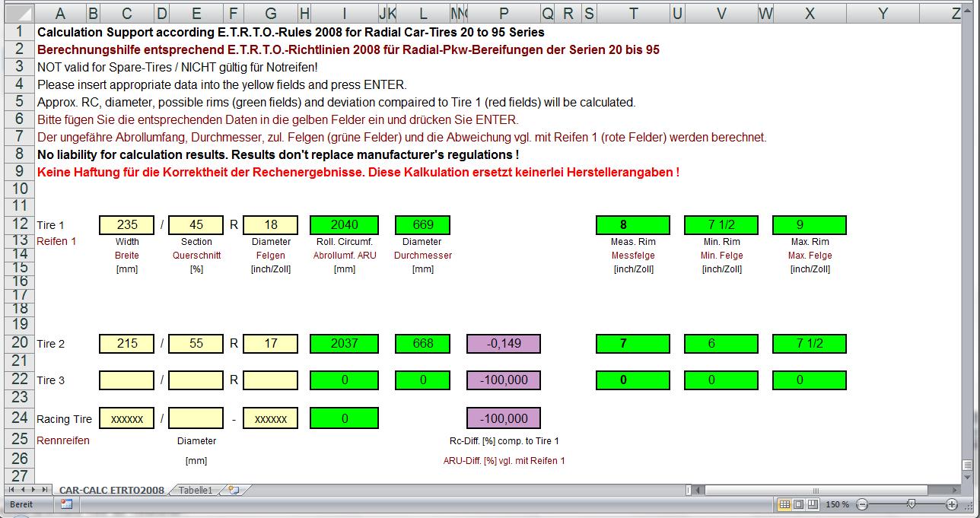This screenshot has height=518, width=980.
Task: Select column P header
Action: (503, 14)
